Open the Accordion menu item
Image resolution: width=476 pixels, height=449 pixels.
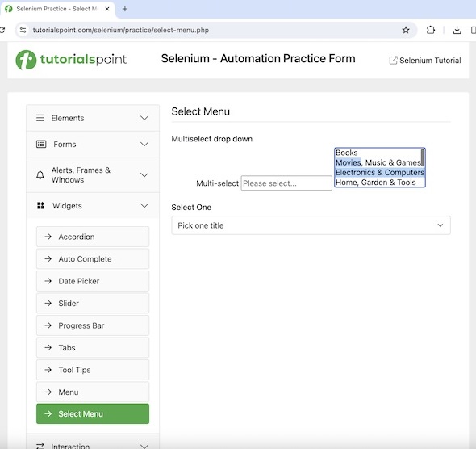click(93, 237)
